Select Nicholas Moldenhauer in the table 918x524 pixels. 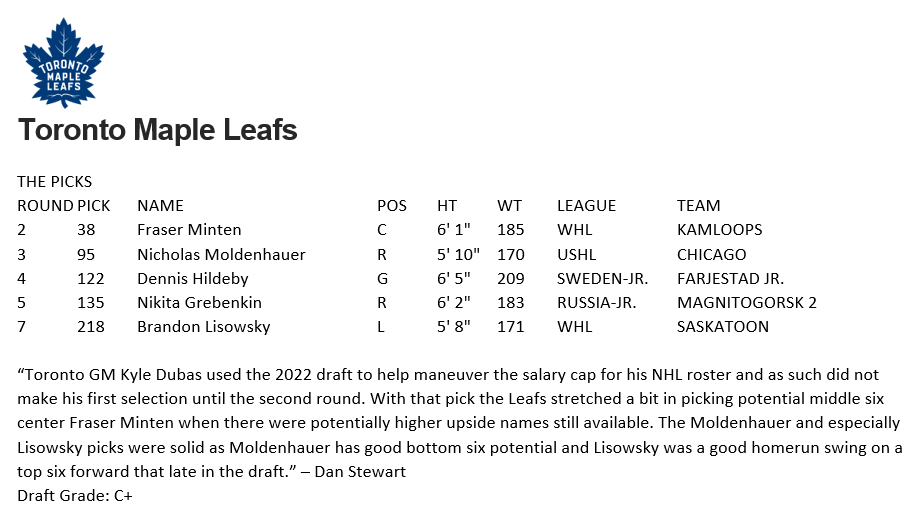click(221, 255)
